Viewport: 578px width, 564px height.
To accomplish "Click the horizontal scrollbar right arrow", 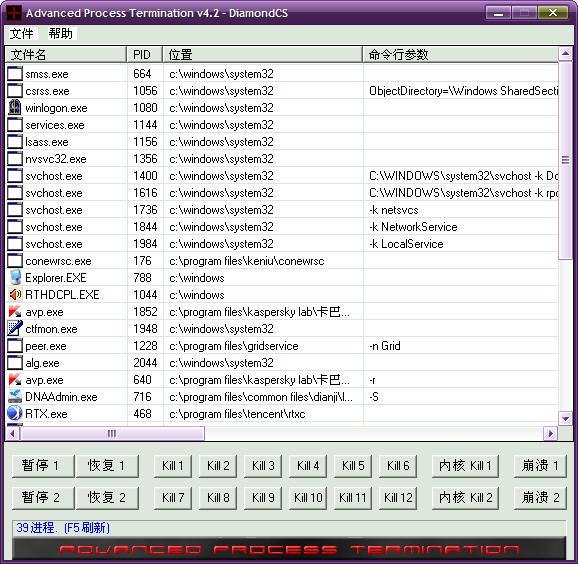I will pyautogui.click(x=551, y=434).
